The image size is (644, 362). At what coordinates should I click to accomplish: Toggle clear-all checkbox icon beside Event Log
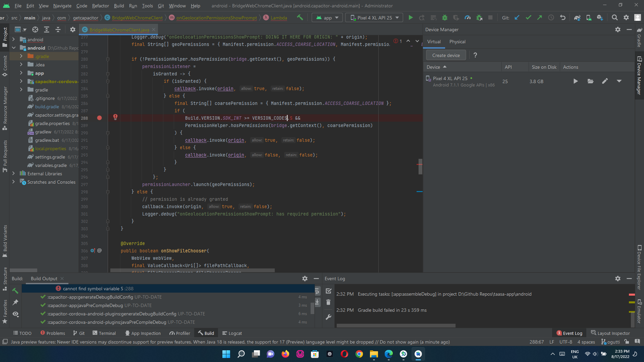328,291
